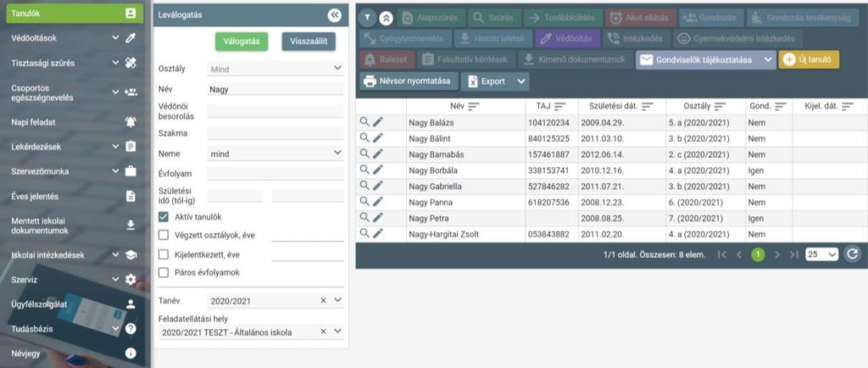Go to previous page arrow

tap(738, 254)
